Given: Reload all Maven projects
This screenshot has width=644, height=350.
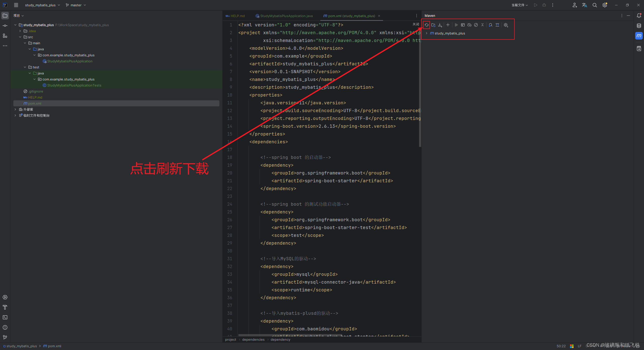Looking at the screenshot, I should tap(426, 25).
